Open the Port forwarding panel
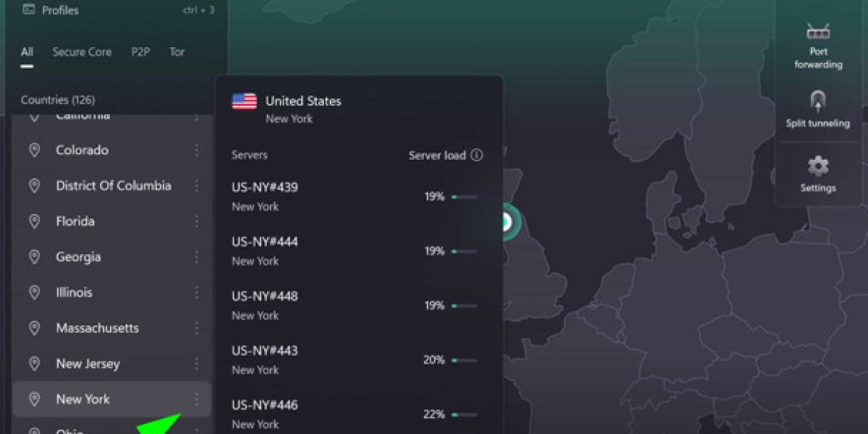Viewport: 868px width, 434px height. coord(817,43)
